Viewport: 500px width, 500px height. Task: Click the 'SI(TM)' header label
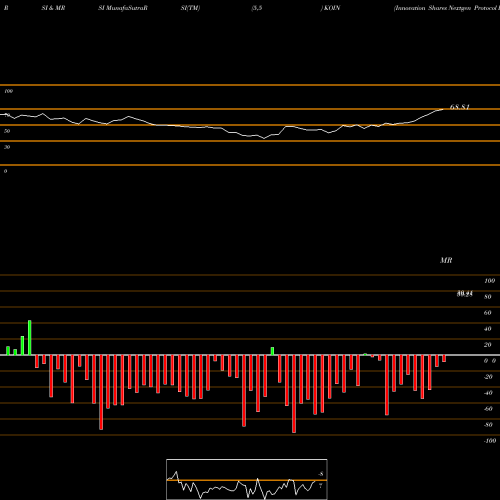(x=190, y=8)
